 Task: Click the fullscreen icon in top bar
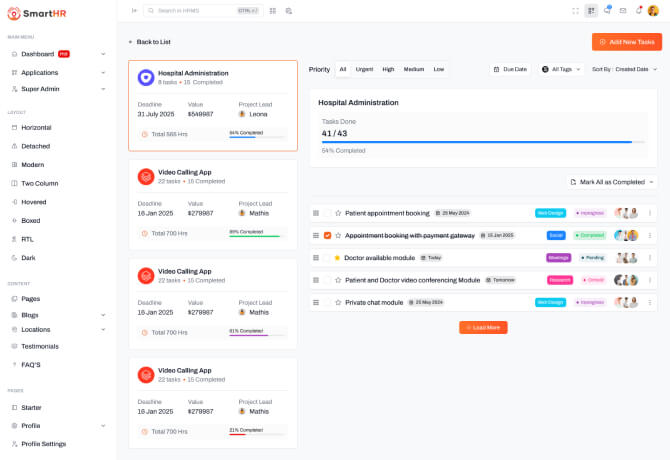pyautogui.click(x=576, y=10)
